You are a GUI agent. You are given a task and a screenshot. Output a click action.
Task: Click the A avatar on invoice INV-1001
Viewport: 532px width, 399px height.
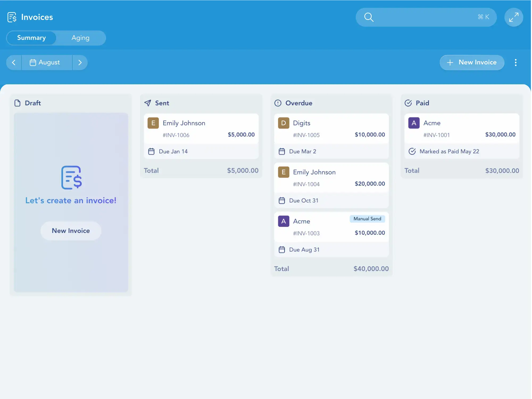414,123
